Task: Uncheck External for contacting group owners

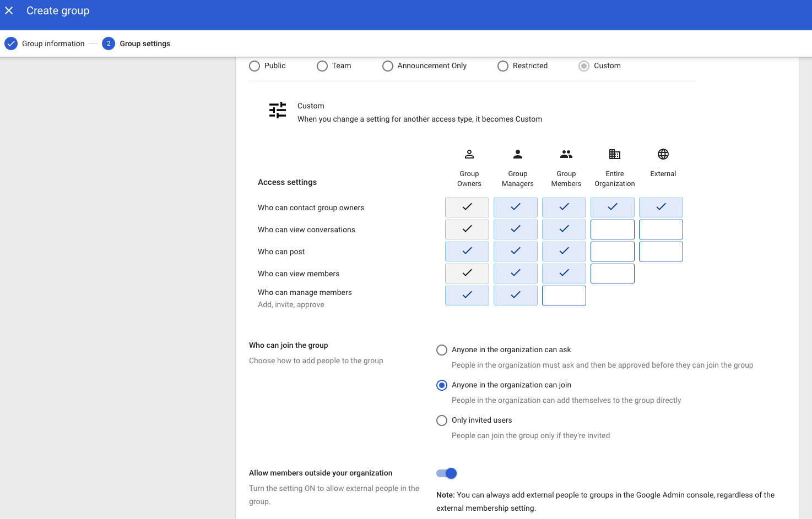Action: 661,207
